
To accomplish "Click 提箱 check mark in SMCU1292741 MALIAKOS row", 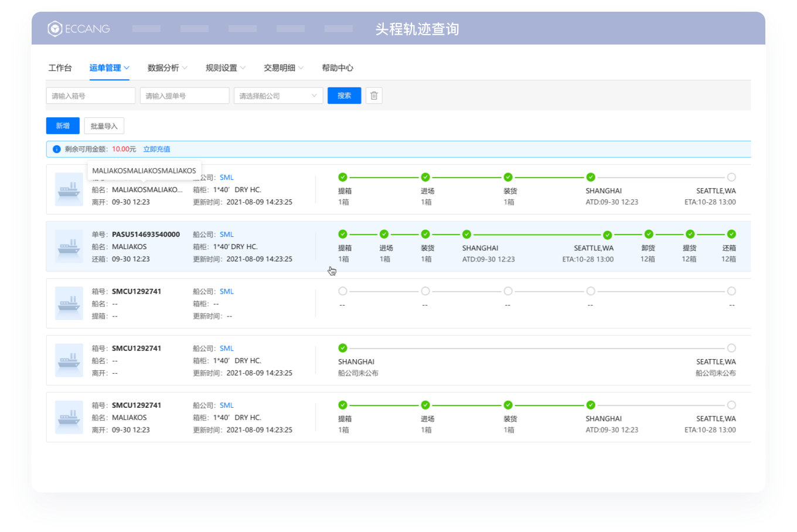I will [x=343, y=405].
